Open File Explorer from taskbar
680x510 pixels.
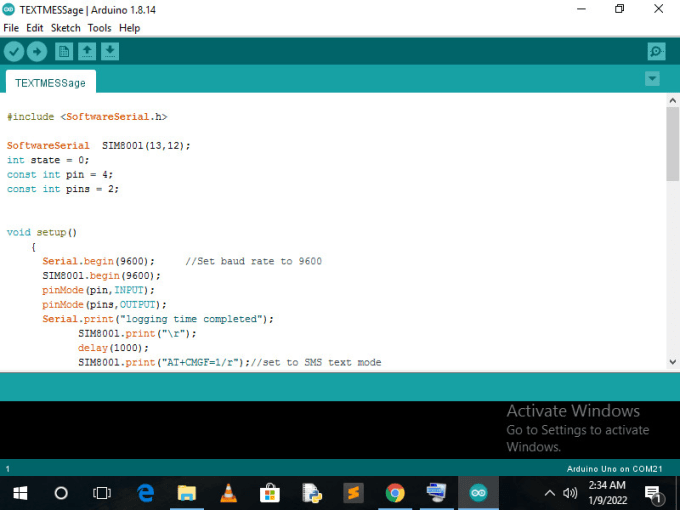click(x=186, y=493)
